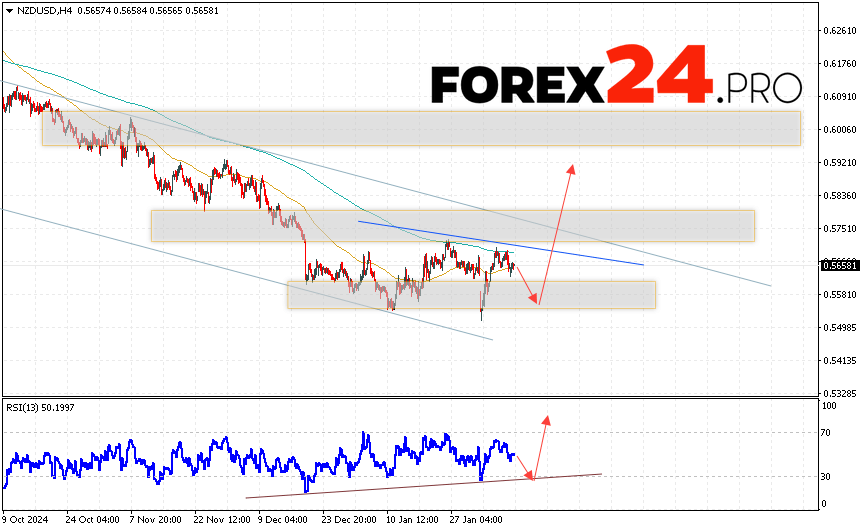Click the RSI 30 level label

[x=828, y=476]
